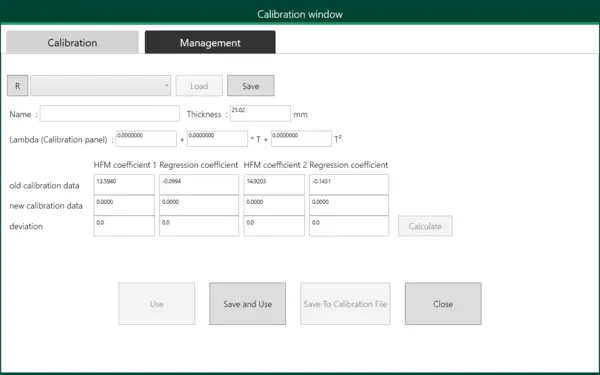Click new calibration HFM coefficient 1 field
600x375 pixels.
[124, 205]
